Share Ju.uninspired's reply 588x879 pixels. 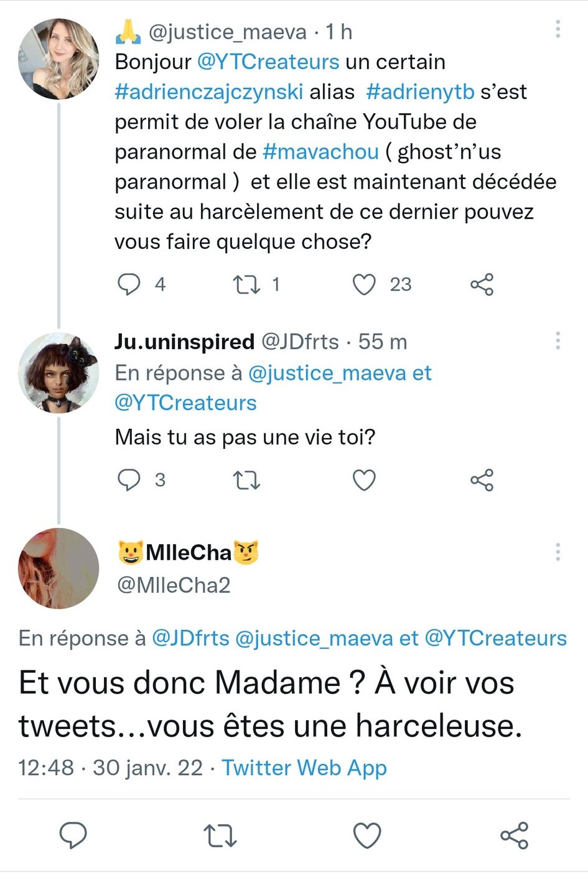[x=482, y=480]
